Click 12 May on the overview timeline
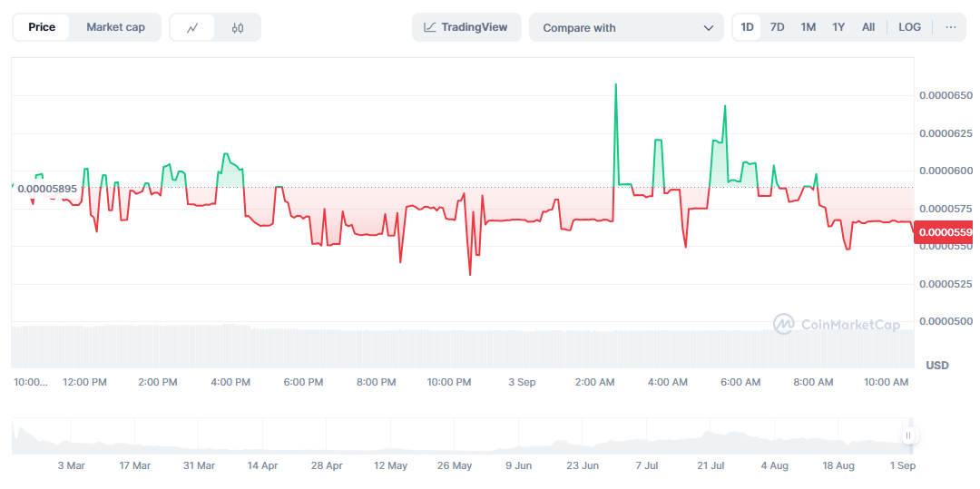 (390, 466)
